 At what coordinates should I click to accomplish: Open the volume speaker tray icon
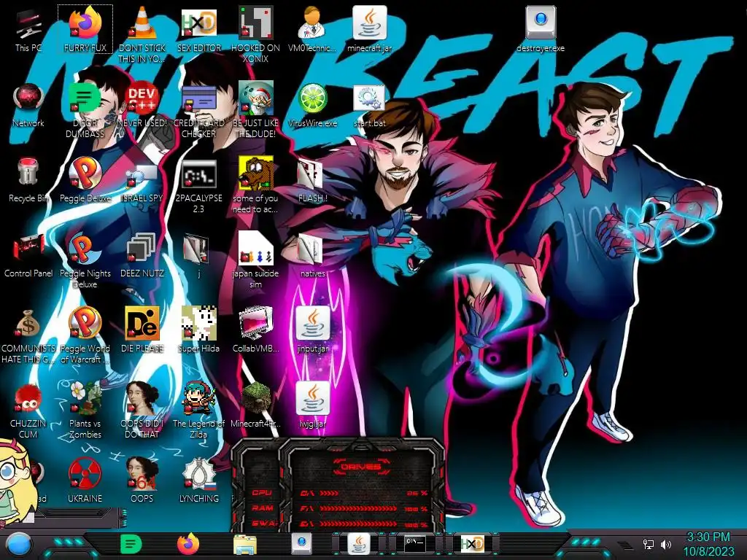[x=666, y=544]
